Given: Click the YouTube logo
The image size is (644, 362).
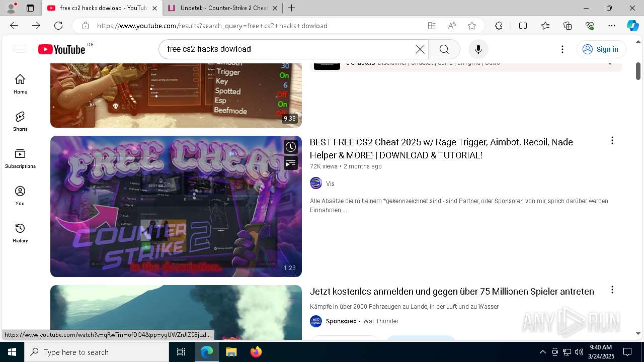Looking at the screenshot, I should click(x=62, y=49).
